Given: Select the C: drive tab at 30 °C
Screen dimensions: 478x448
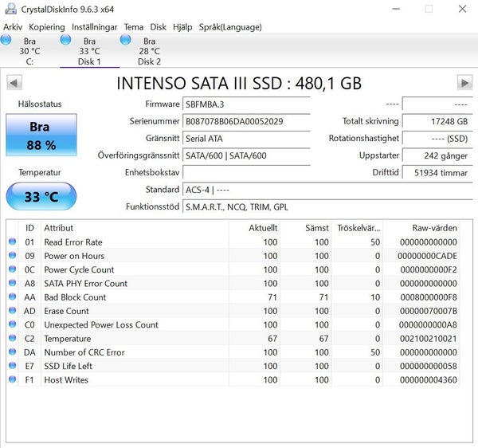Looking at the screenshot, I should [29, 51].
